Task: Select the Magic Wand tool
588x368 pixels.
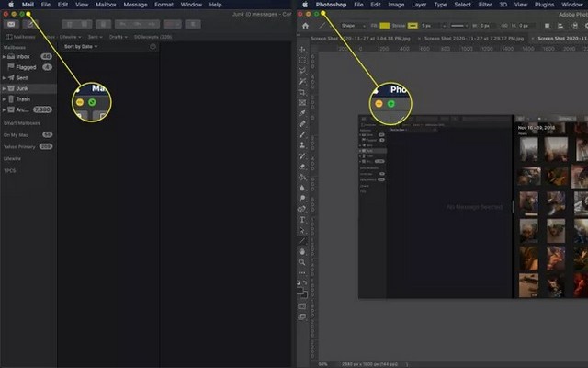Action: (x=302, y=82)
